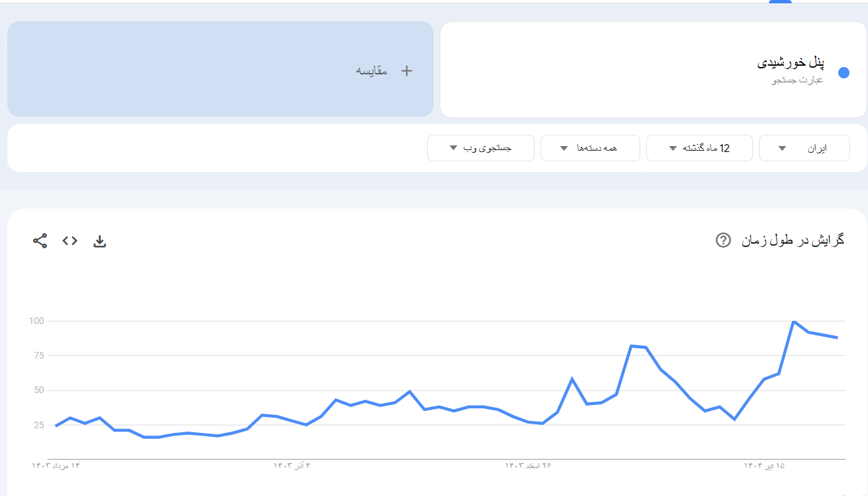Select the مقایسه compare label
The image size is (868, 496).
(372, 71)
